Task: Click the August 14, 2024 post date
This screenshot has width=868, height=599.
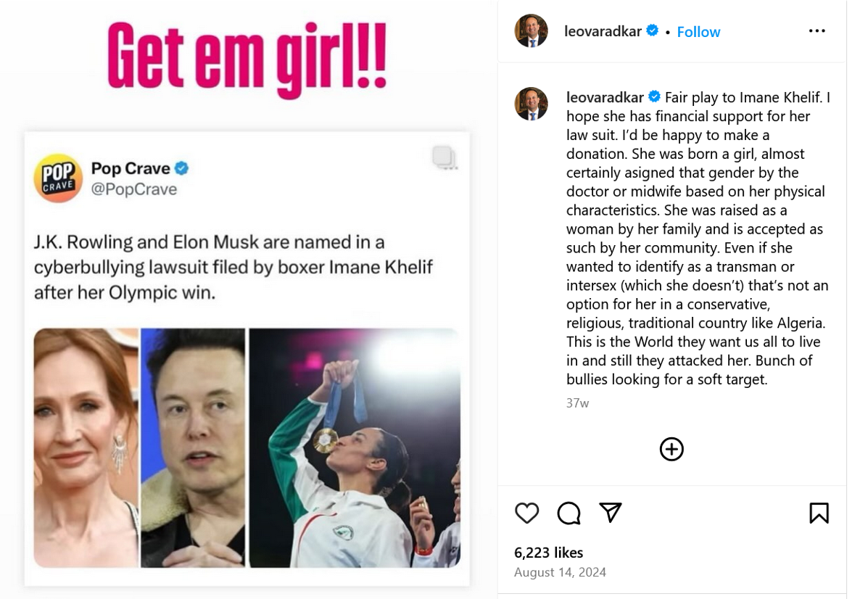Action: [x=560, y=572]
